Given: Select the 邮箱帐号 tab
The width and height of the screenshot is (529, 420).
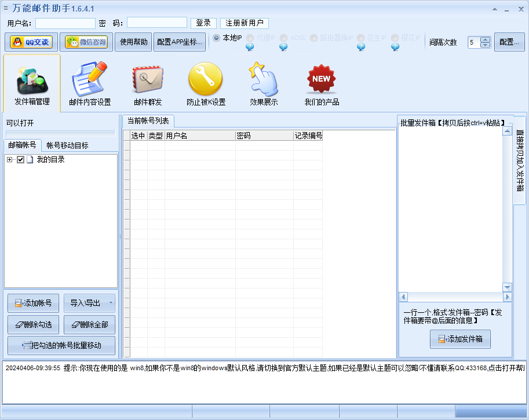Looking at the screenshot, I should (23, 145).
